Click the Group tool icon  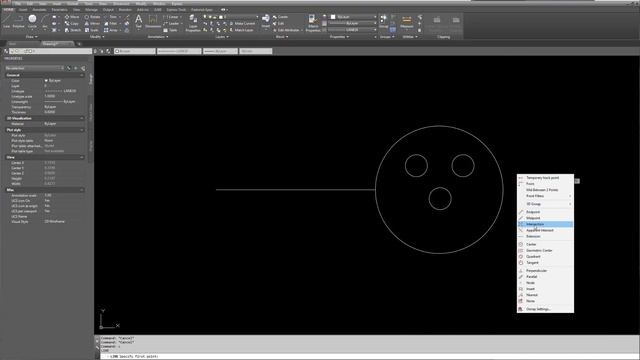tap(384, 20)
